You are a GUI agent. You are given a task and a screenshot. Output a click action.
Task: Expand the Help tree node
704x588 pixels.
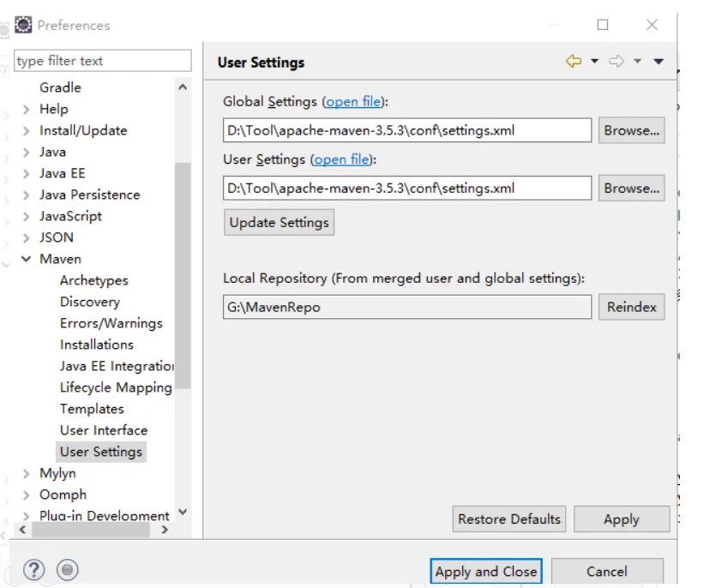(26, 109)
